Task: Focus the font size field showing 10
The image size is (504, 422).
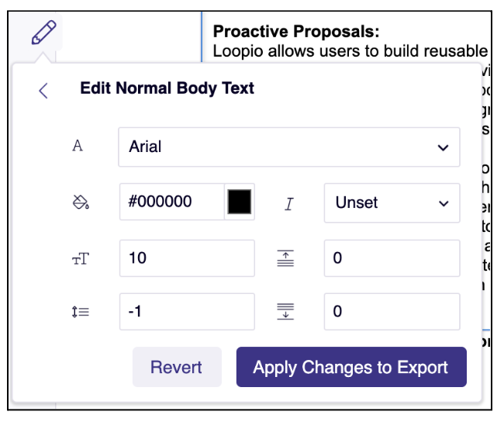Action: pos(187,258)
